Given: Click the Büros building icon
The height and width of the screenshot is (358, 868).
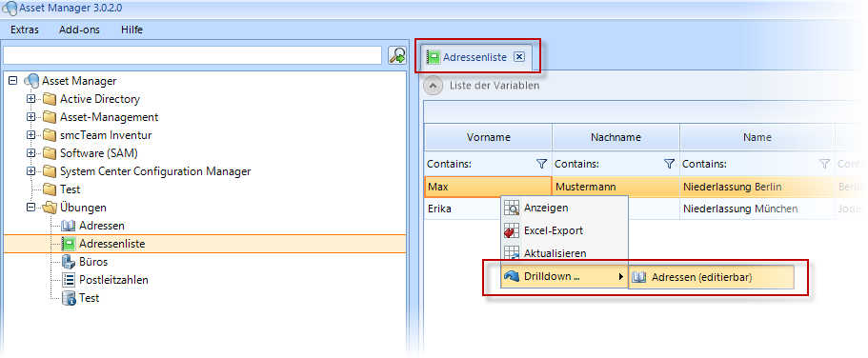Looking at the screenshot, I should (68, 262).
